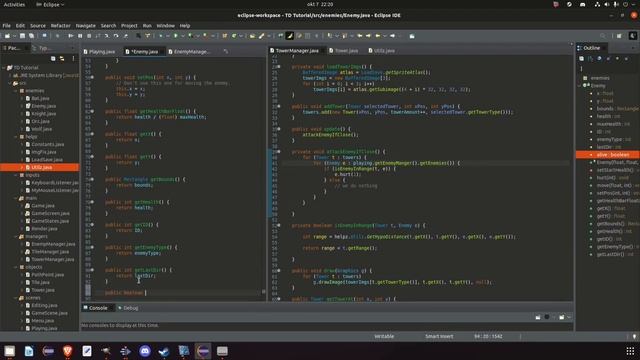640x360 pixels.
Task: Click the Last Edit Location icon
Action: 360,36
